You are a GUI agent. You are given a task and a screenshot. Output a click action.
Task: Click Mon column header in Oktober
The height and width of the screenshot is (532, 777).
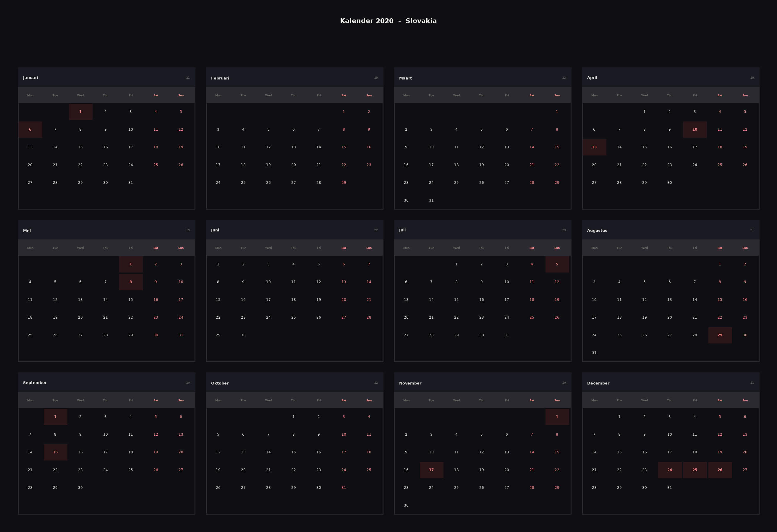[x=218, y=400]
